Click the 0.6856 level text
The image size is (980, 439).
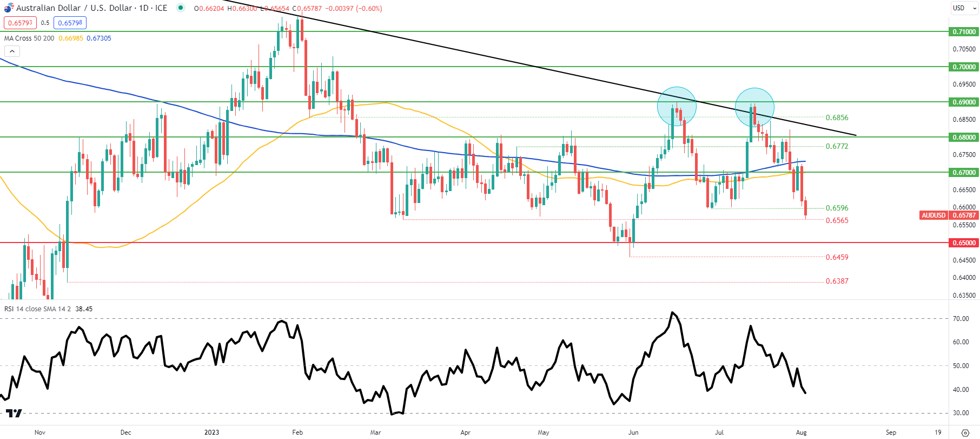837,117
